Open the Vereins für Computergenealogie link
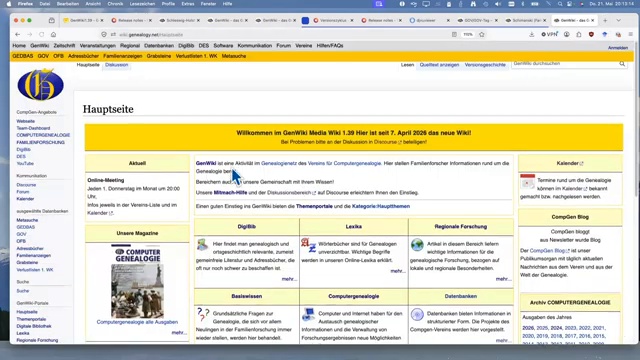 344,163
